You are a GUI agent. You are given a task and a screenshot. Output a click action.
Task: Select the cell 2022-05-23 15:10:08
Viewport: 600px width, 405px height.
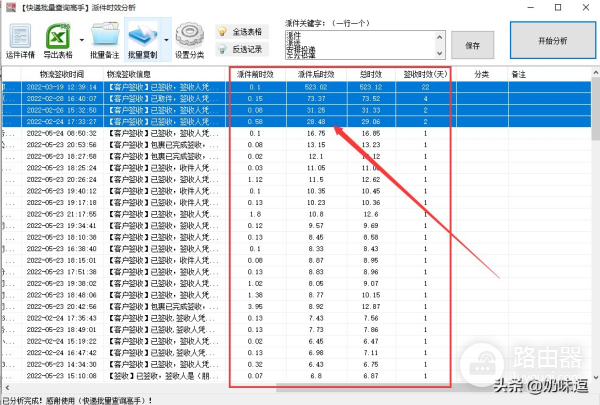pos(62,376)
